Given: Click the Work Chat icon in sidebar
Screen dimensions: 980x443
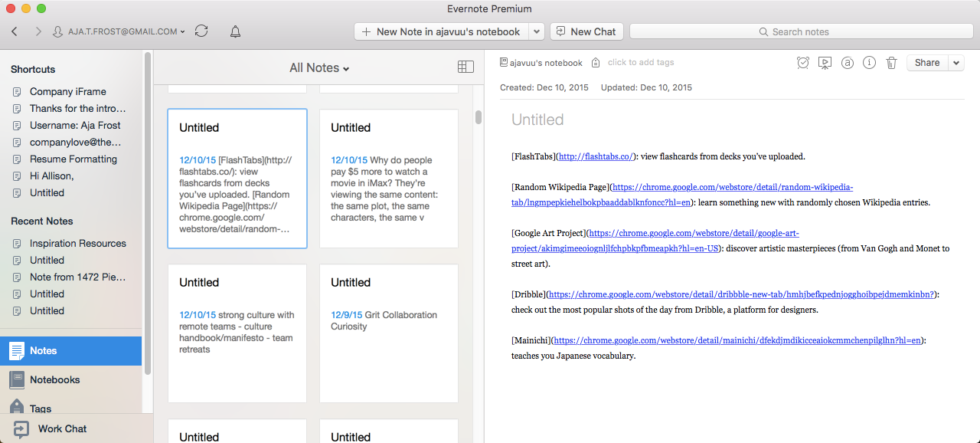Looking at the screenshot, I should 21,429.
